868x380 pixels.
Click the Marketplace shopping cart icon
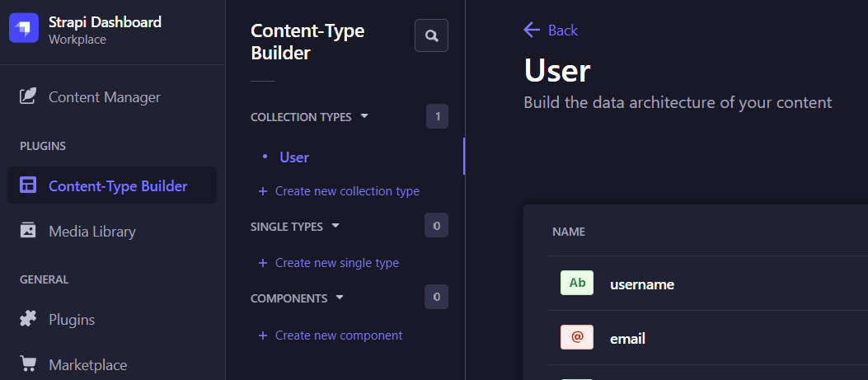point(28,364)
